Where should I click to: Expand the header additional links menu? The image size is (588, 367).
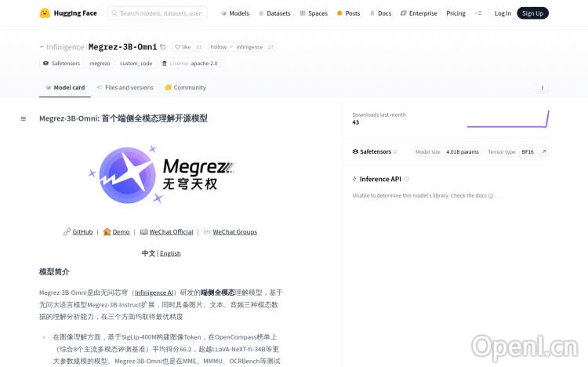[478, 13]
